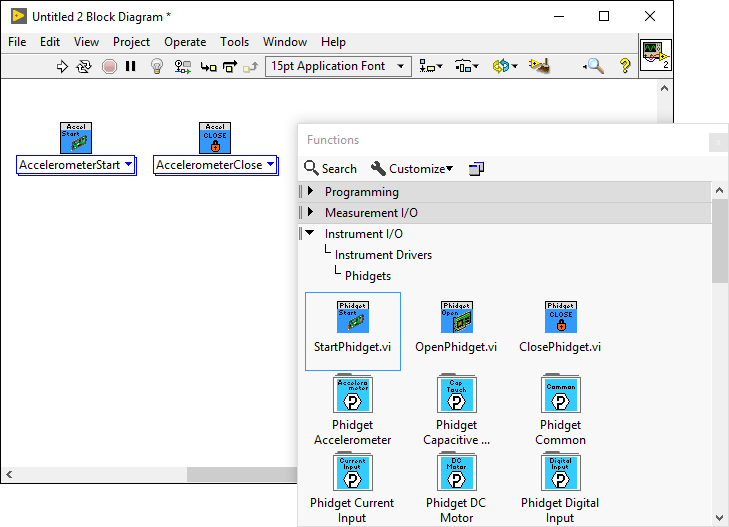Screen dimensions: 729x527
Task: Select StartPhidget.vi in palette
Action: click(352, 331)
